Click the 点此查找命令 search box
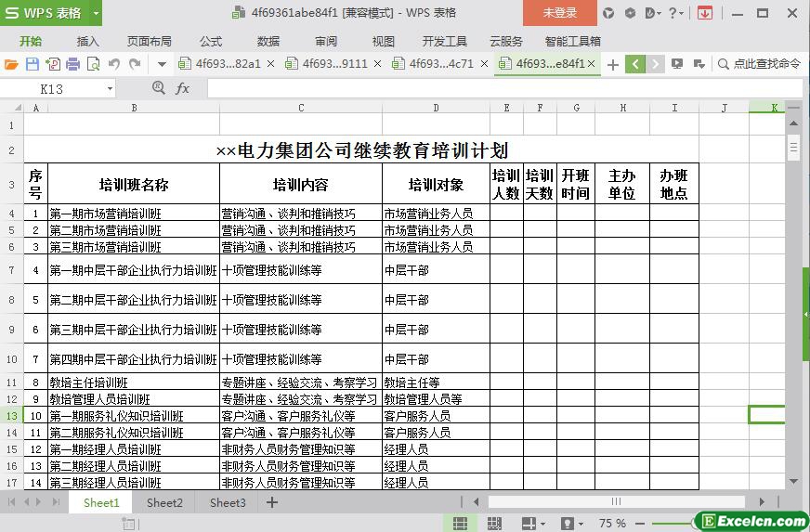The width and height of the screenshot is (810, 532). click(760, 64)
